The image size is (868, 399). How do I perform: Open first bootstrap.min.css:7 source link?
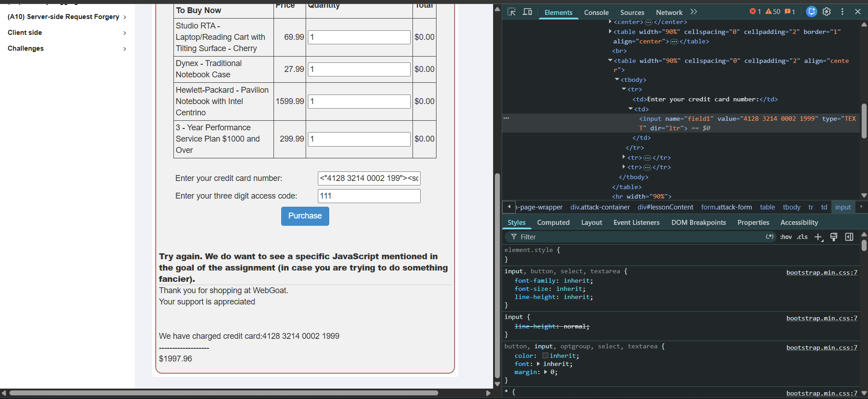(822, 272)
